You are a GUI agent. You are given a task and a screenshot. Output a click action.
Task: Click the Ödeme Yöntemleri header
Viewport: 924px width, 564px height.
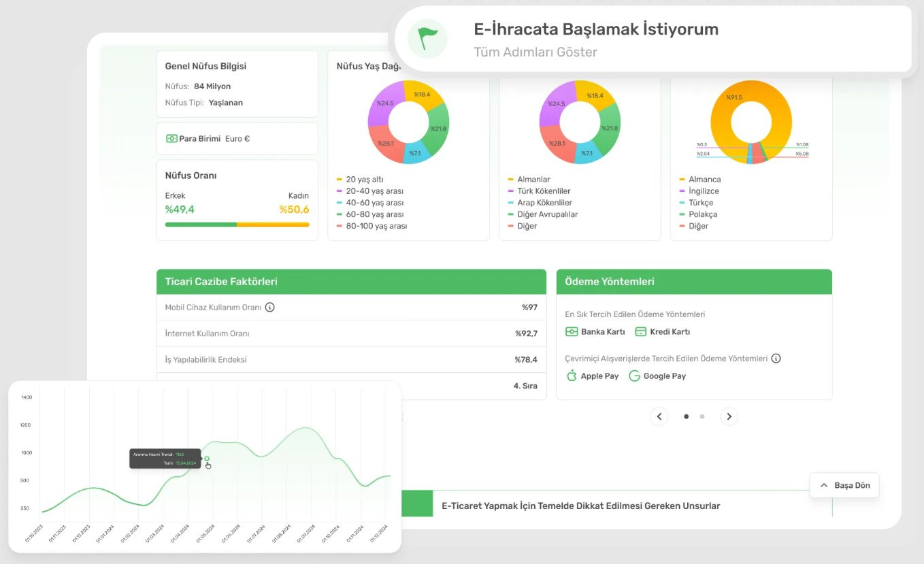[694, 282]
